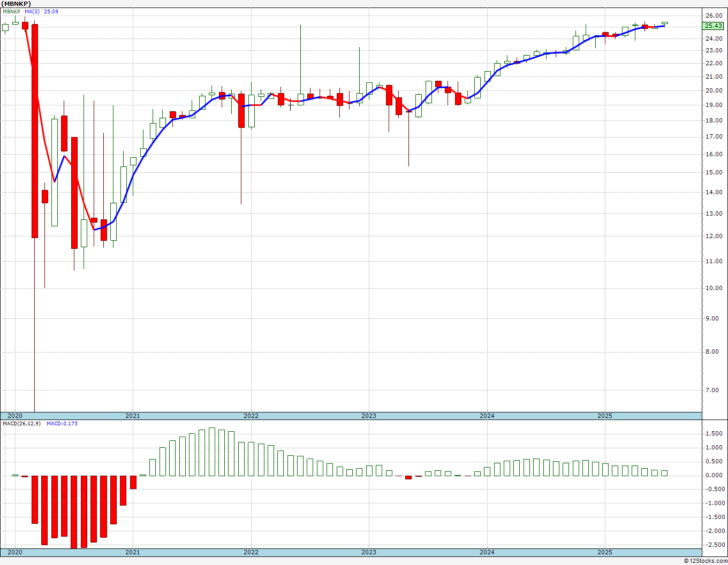Click the 25.43 current price tag
The image size is (728, 565).
[x=713, y=26]
